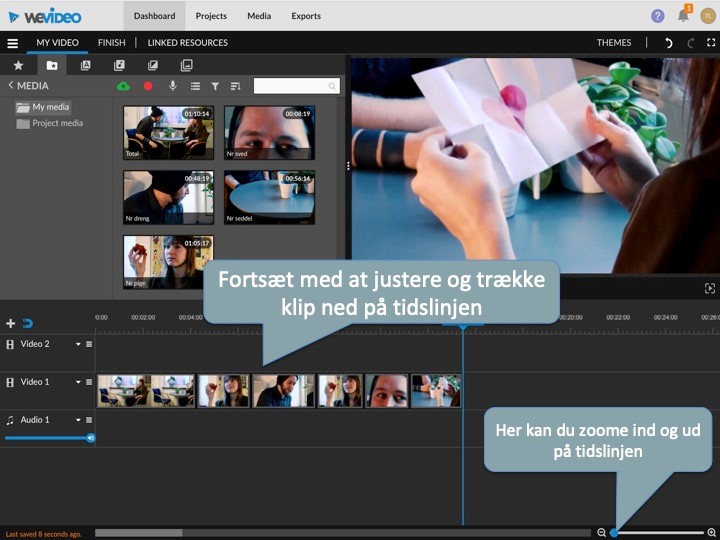Open the audio music tab icon
The height and width of the screenshot is (540, 720).
119,65
